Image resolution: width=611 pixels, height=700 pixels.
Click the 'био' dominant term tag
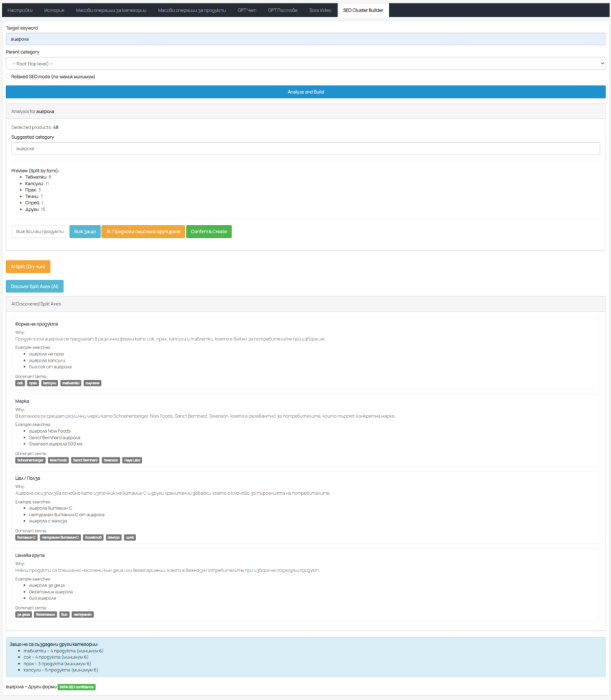point(64,615)
